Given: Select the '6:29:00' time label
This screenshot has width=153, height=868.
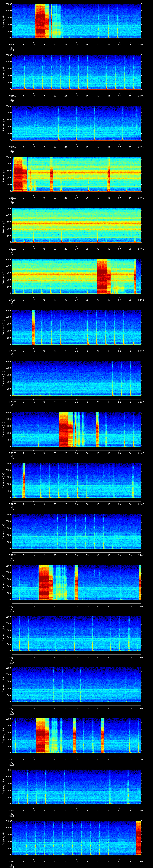Looking at the screenshot, I should 12,402.
